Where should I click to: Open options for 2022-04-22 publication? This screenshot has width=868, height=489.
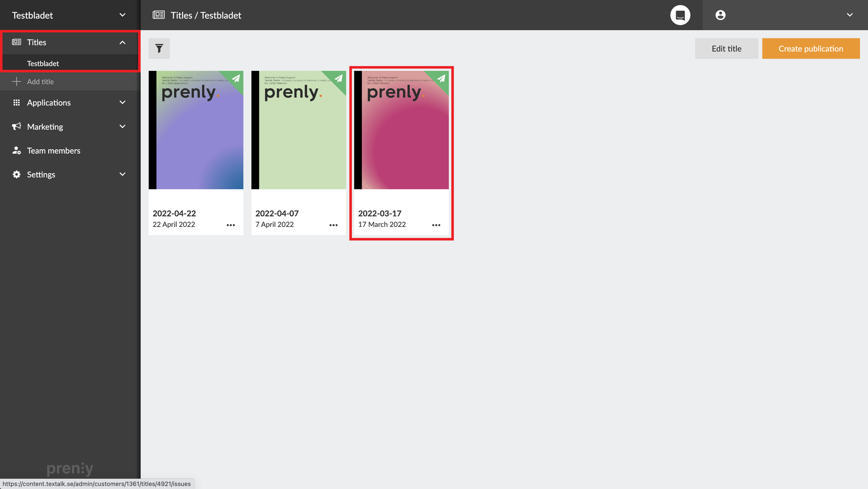[x=231, y=225]
